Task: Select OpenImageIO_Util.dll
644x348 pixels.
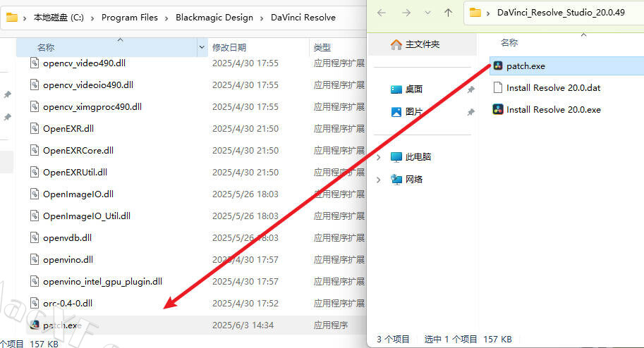Action: 87,216
